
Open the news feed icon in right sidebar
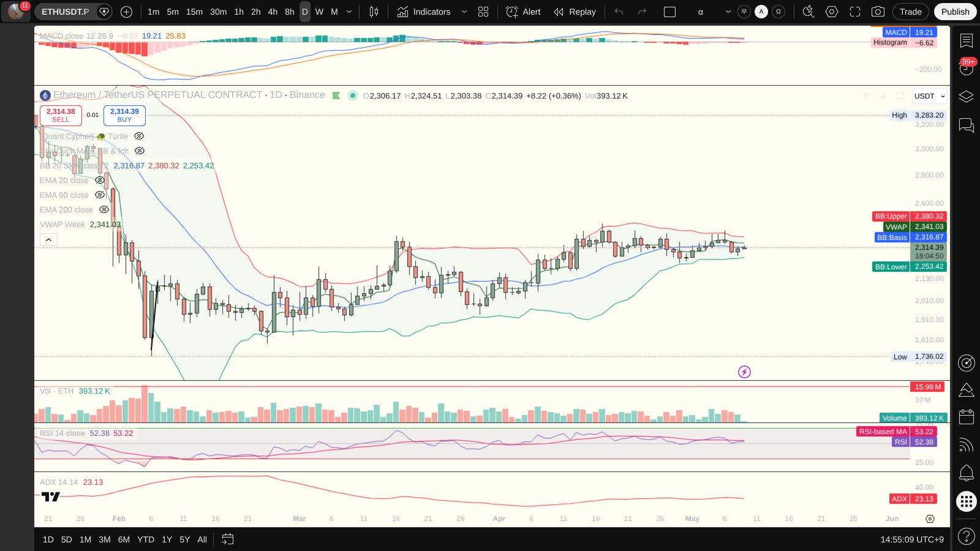(967, 445)
